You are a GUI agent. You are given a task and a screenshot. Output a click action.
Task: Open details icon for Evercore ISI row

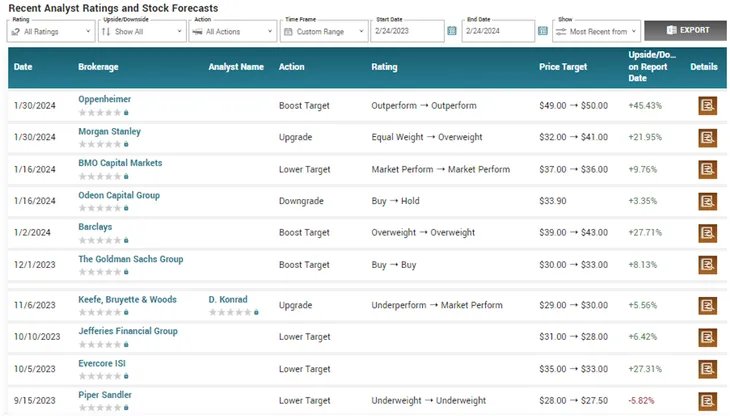click(x=707, y=369)
